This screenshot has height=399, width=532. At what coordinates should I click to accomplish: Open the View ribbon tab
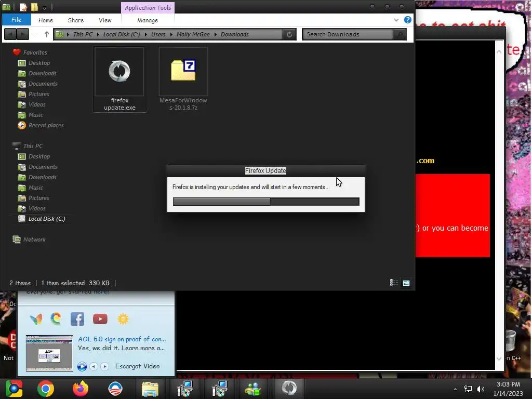[105, 20]
